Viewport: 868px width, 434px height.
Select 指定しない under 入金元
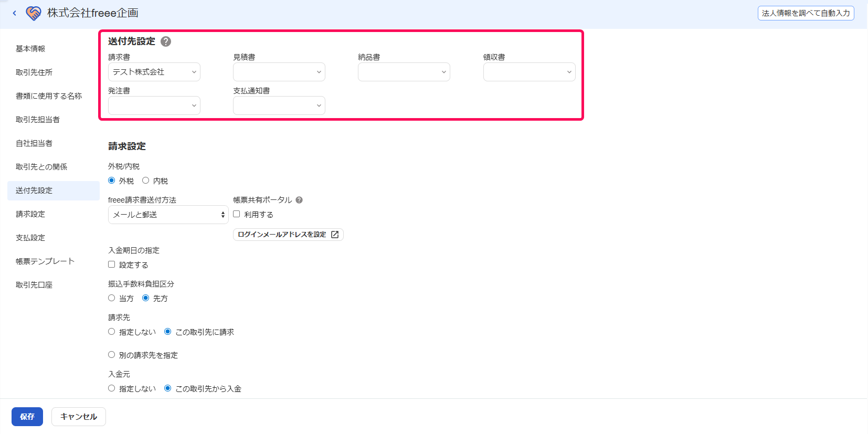112,388
